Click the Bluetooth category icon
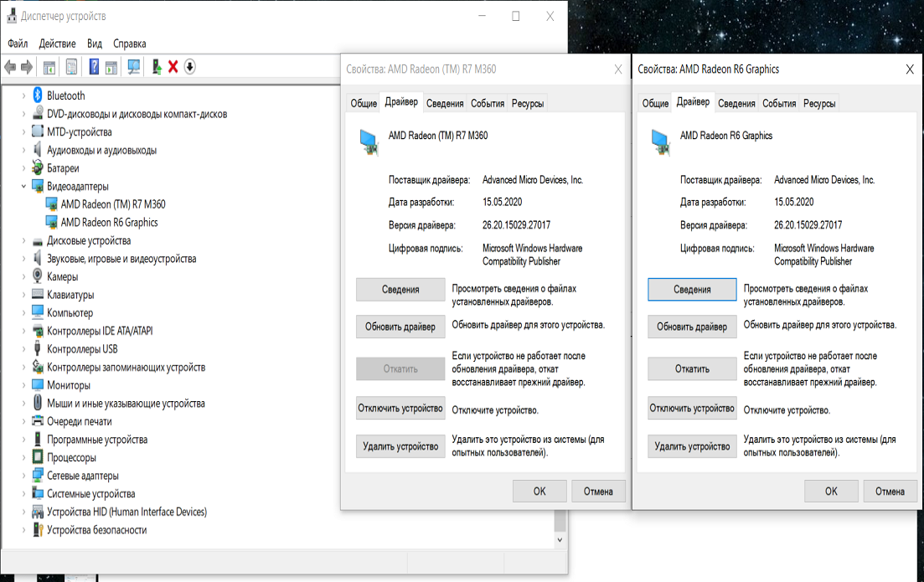Viewport: 924px width, 582px height. (x=38, y=95)
